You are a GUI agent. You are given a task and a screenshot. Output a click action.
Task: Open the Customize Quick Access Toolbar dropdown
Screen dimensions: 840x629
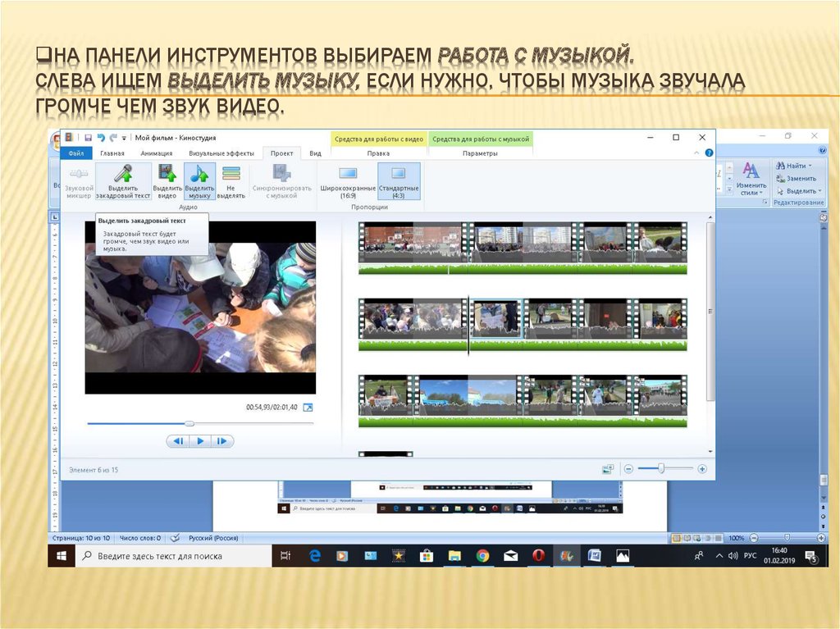coord(124,139)
